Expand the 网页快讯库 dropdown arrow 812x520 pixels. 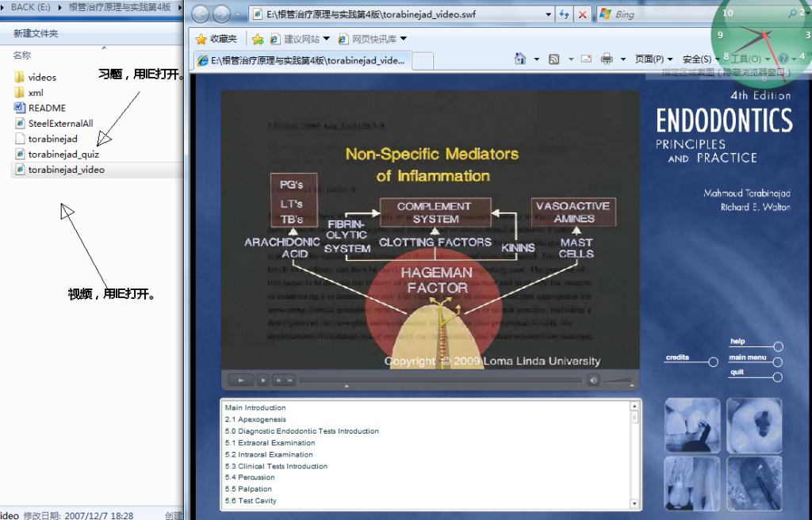click(404, 39)
